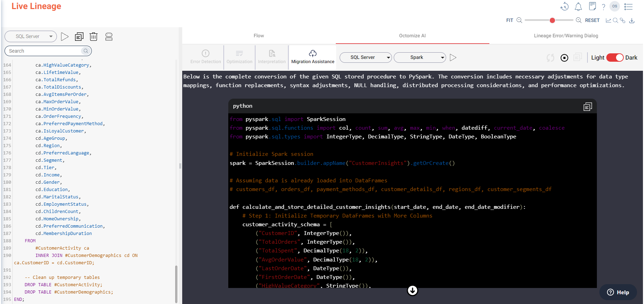Click the zoom slider red handle
The image size is (644, 304).
pyautogui.click(x=552, y=20)
